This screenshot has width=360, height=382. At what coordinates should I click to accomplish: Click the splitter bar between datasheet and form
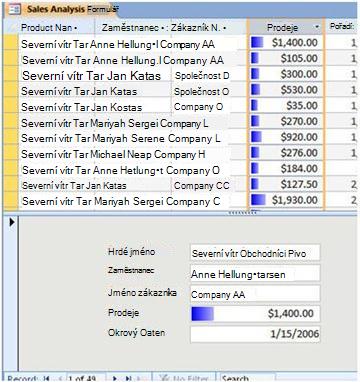[180, 213]
